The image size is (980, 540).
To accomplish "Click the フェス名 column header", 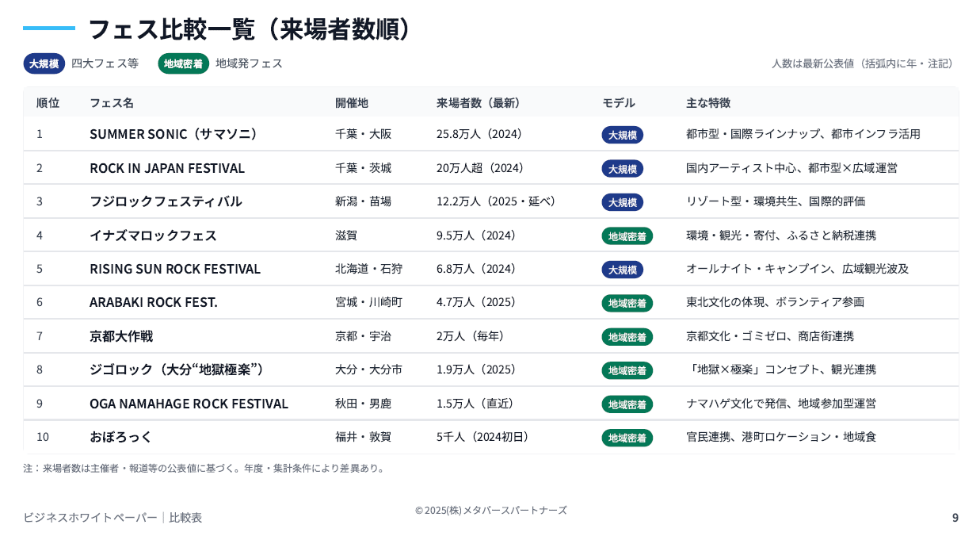I will (x=112, y=103).
